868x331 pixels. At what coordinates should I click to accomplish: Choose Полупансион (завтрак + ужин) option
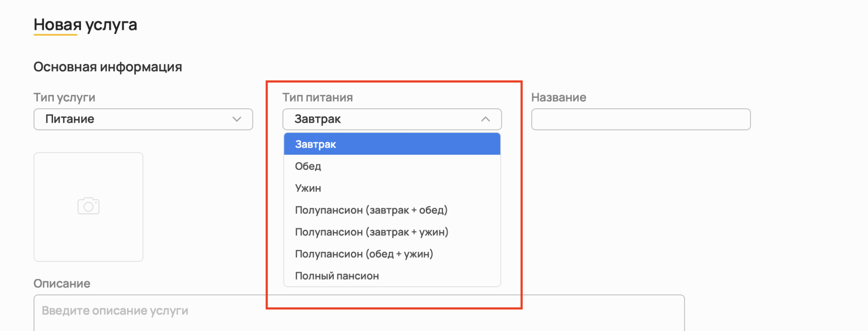[371, 232]
